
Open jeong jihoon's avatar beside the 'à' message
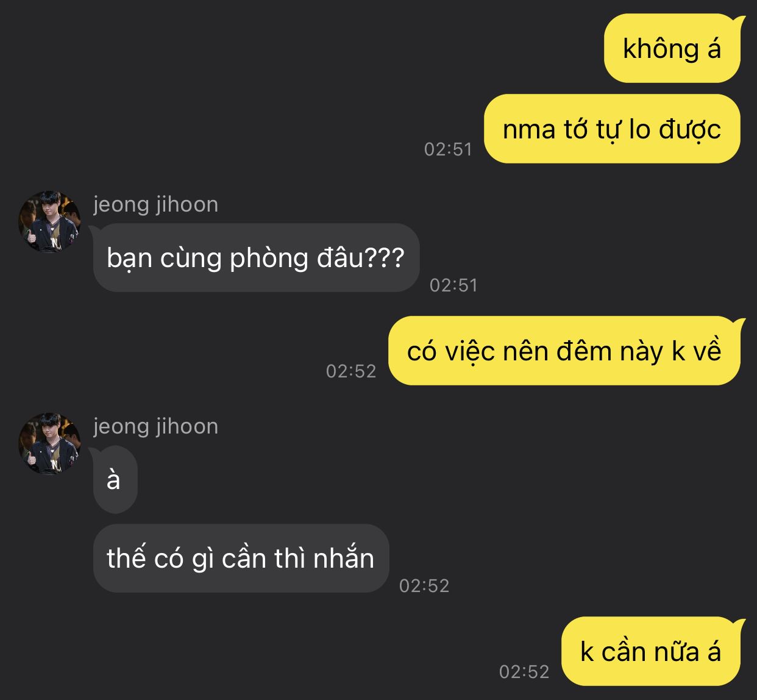click(49, 444)
